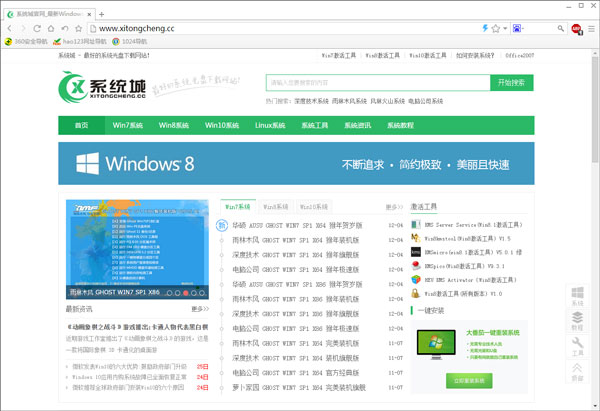
Task: Close the 系统城官网 browser tab
Action: pyautogui.click(x=89, y=14)
